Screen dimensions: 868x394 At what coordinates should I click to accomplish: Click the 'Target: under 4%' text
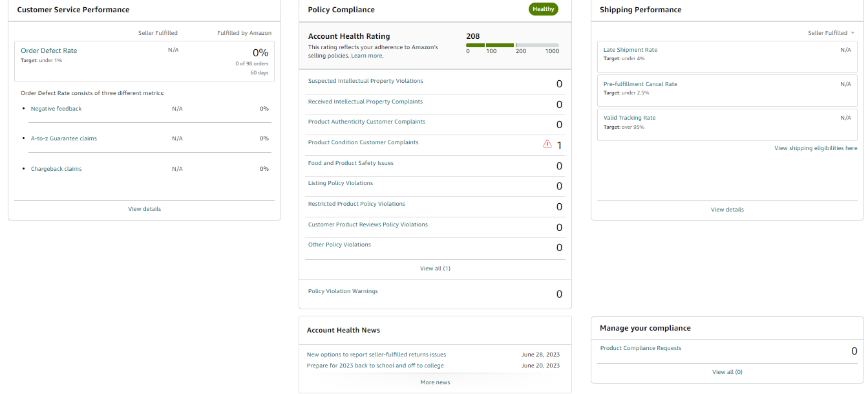pyautogui.click(x=624, y=59)
